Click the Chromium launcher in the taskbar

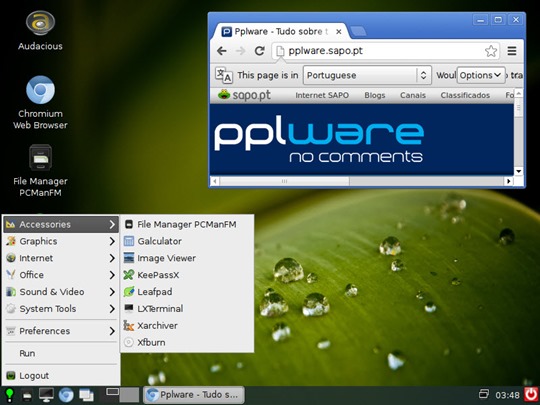click(66, 395)
